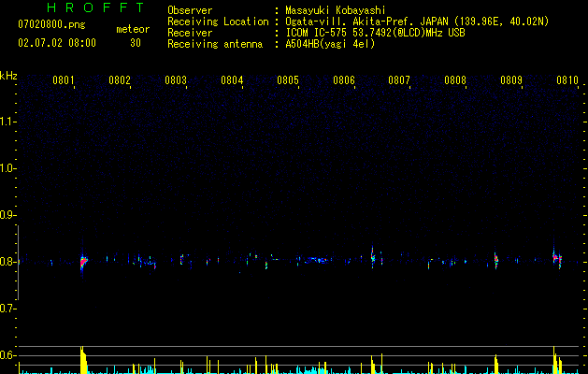Click the 0809 time marker
This screenshot has height=374, width=588.
coord(511,80)
